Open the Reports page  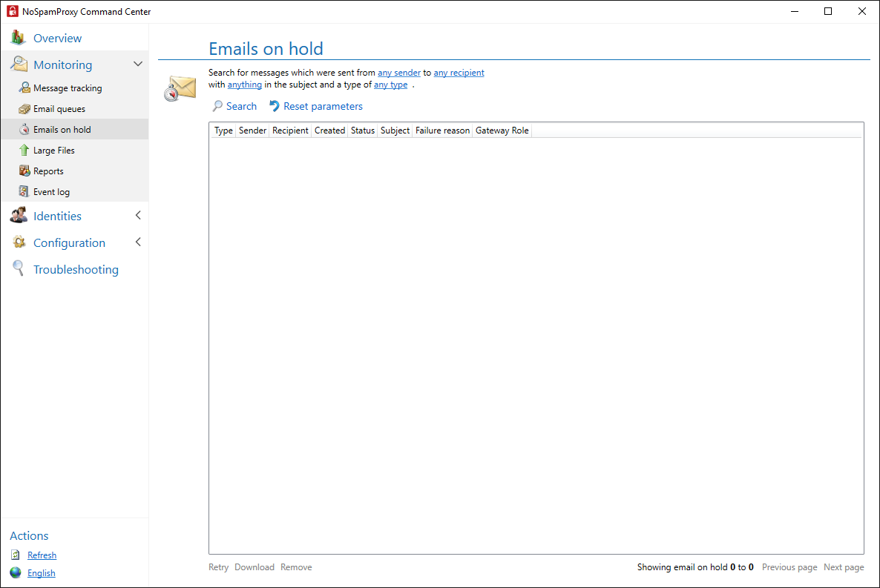pyautogui.click(x=48, y=171)
